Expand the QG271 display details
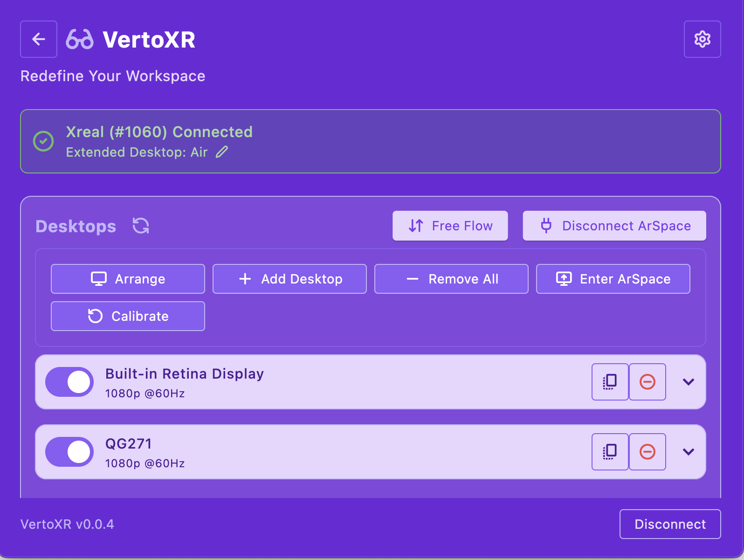Viewport: 744px width, 560px height. pyautogui.click(x=688, y=452)
